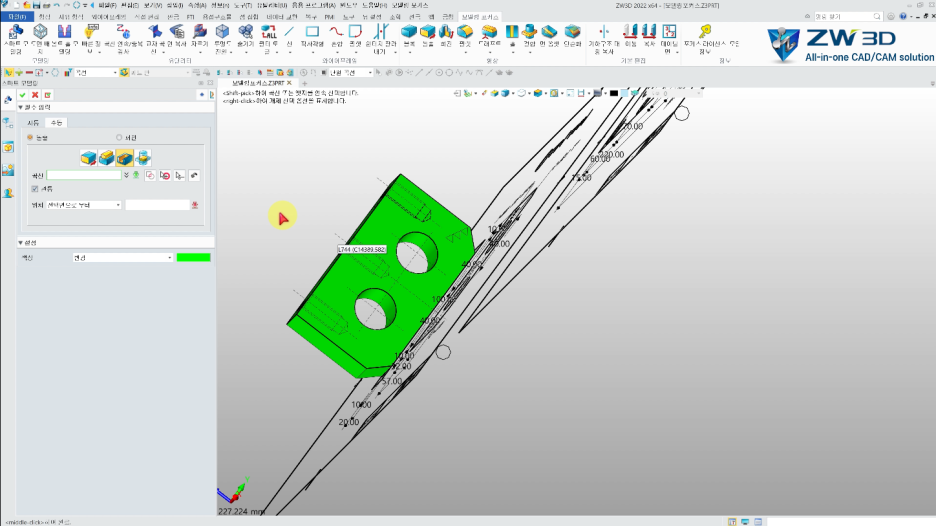
Task: Click the empty range value input field
Action: (158, 205)
